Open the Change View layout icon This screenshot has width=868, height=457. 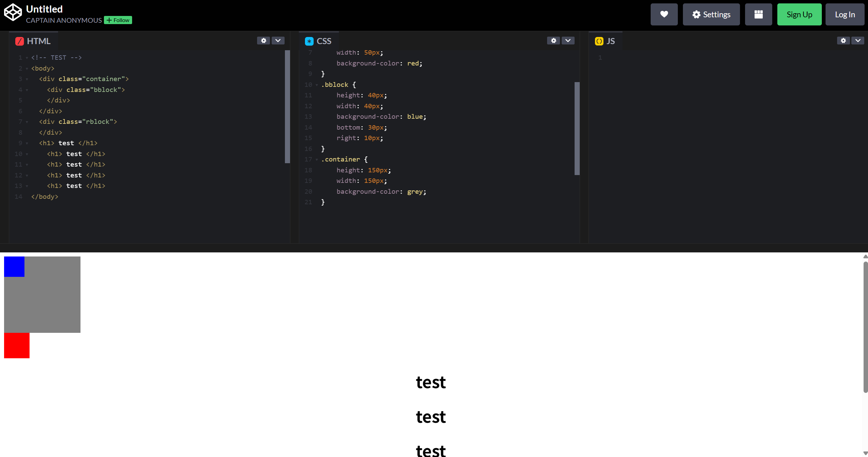[x=758, y=15]
